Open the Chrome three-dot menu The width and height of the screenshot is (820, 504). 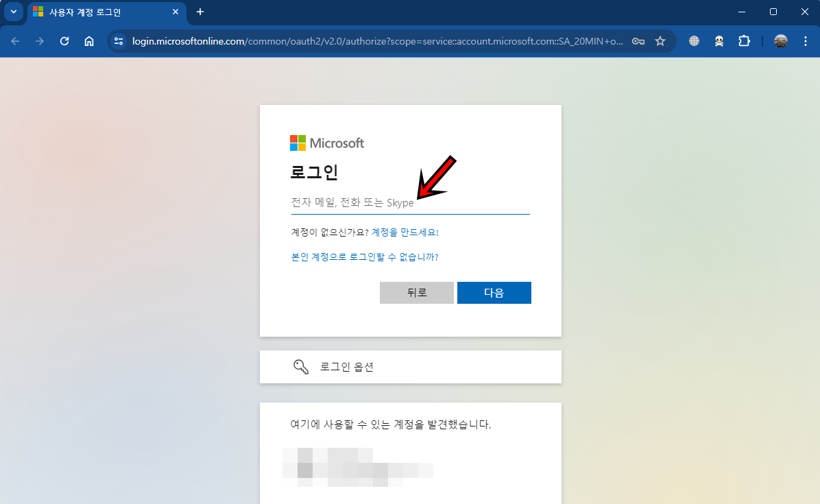(806, 41)
